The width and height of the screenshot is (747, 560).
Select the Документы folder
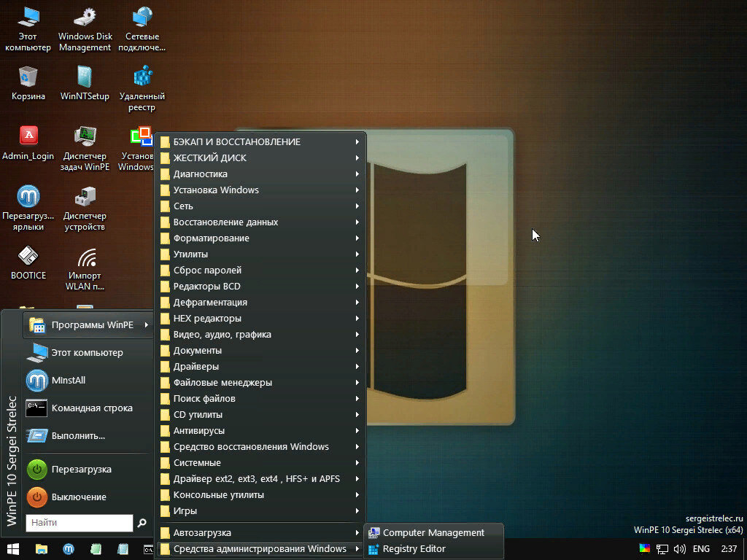260,351
